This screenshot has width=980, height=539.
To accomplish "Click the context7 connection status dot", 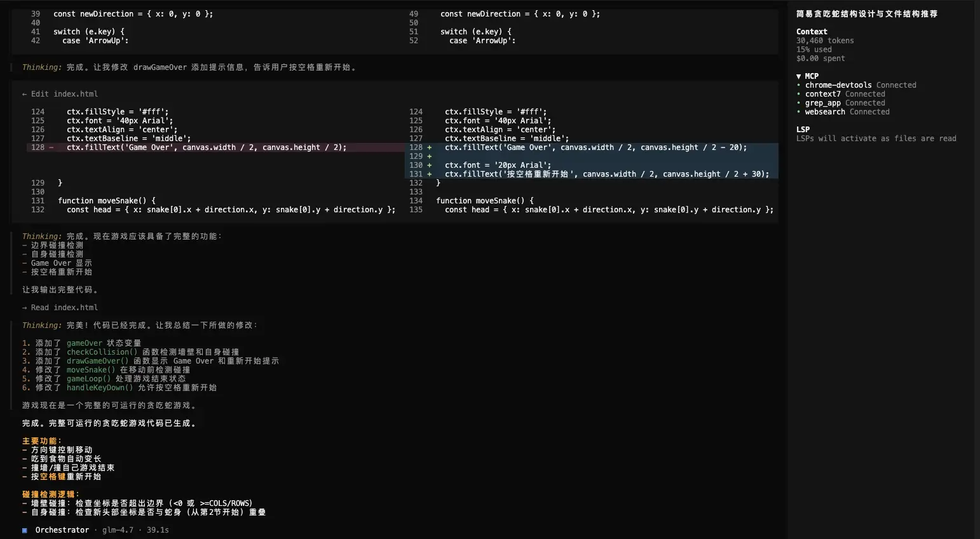I will click(799, 94).
